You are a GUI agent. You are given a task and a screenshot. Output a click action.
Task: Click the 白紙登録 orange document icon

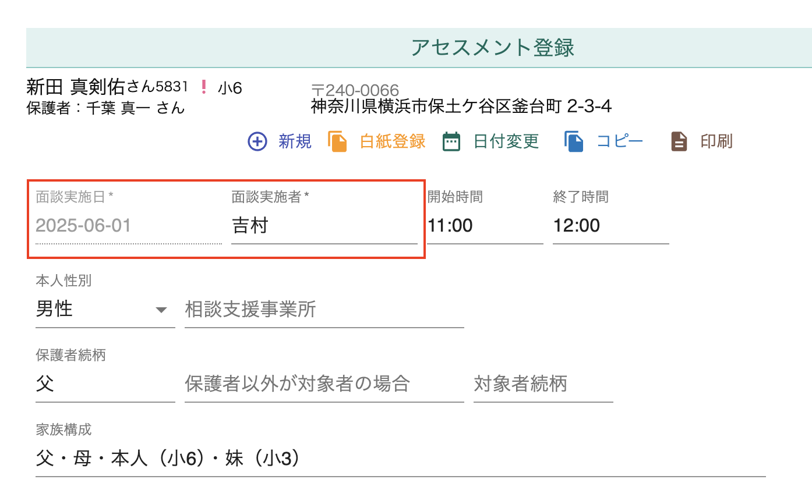(338, 141)
